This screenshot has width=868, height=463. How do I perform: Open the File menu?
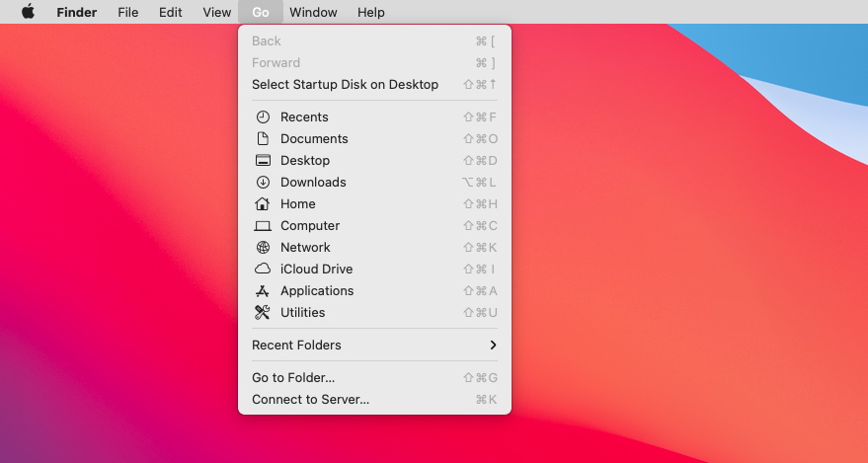click(127, 12)
